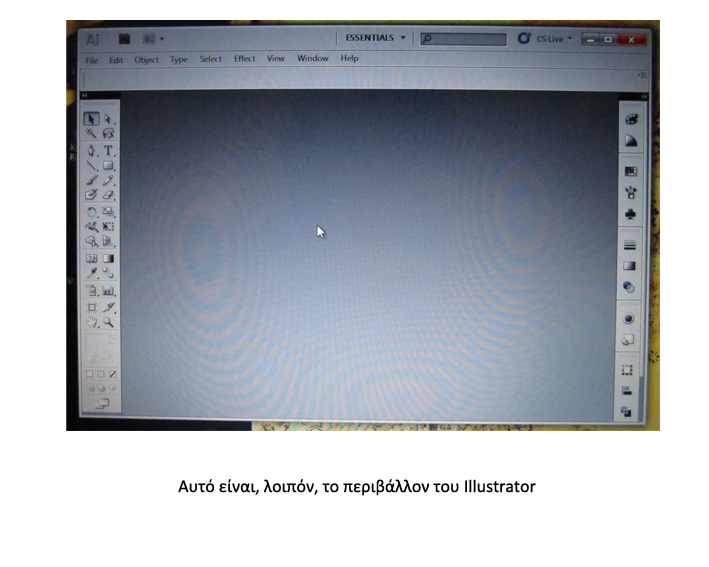Select the Hand tool
709x567 pixels.
[x=91, y=322]
